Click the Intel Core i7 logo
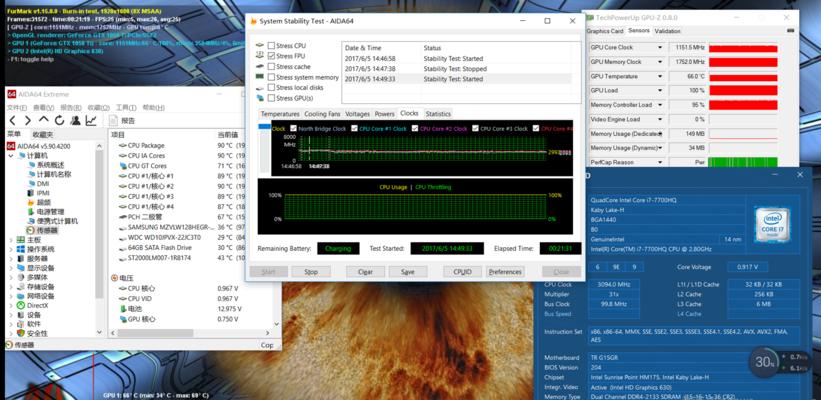The image size is (821, 400). tap(772, 225)
